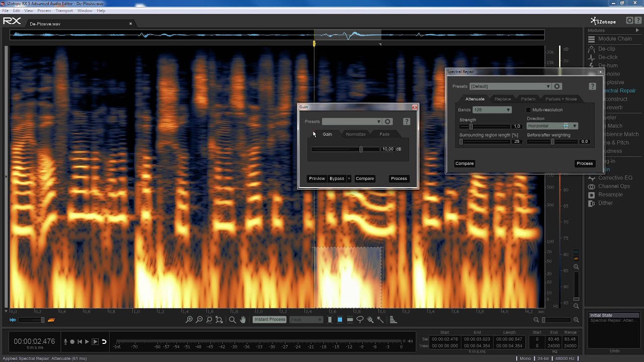
Task: Click the Before/after weighting slider
Action: 552,142
